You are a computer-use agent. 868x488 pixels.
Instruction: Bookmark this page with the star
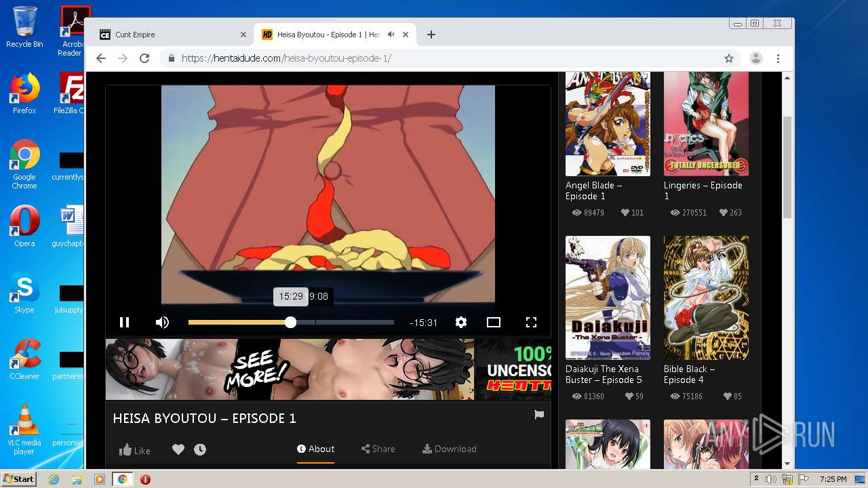(x=729, y=58)
